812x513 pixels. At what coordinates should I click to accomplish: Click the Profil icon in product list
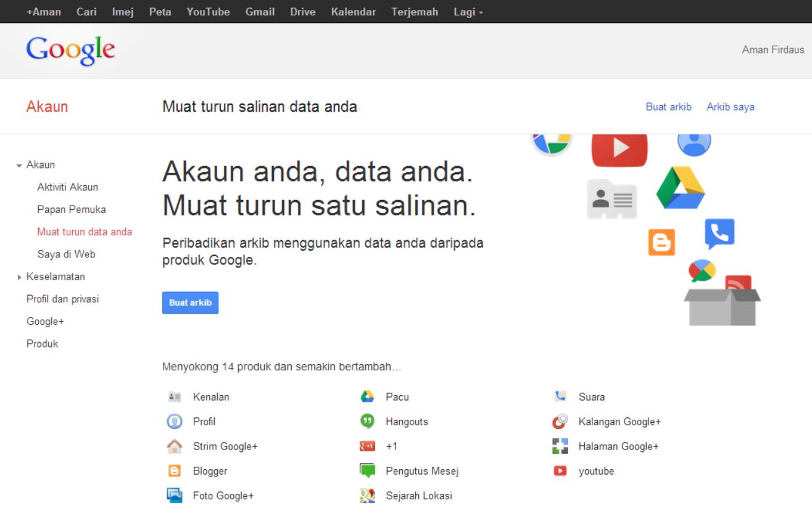[x=175, y=422]
